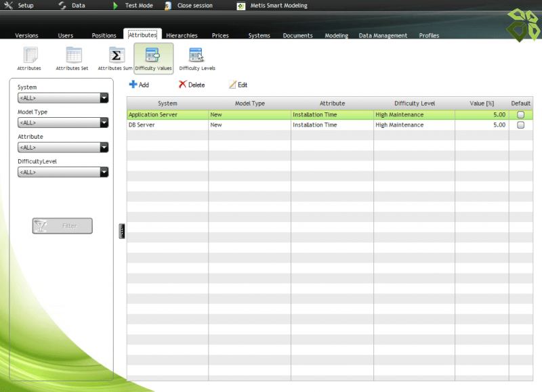Viewport: 542px width, 392px height.
Task: Expand the Model Type filter dropdown
Action: [104, 123]
